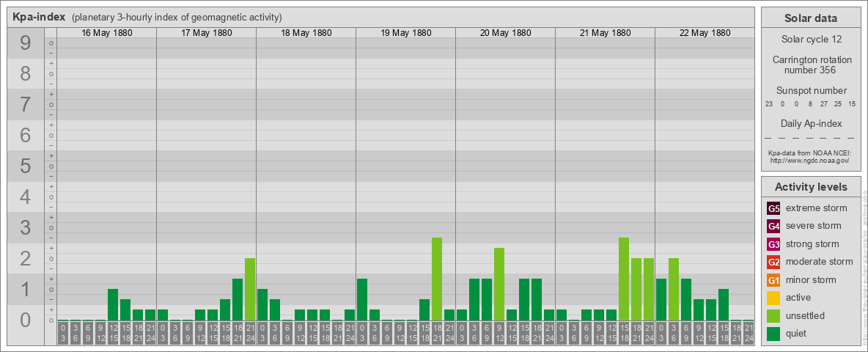The height and width of the screenshot is (352, 868).
Task: Select the 16 May 1880 date header
Action: [x=107, y=33]
